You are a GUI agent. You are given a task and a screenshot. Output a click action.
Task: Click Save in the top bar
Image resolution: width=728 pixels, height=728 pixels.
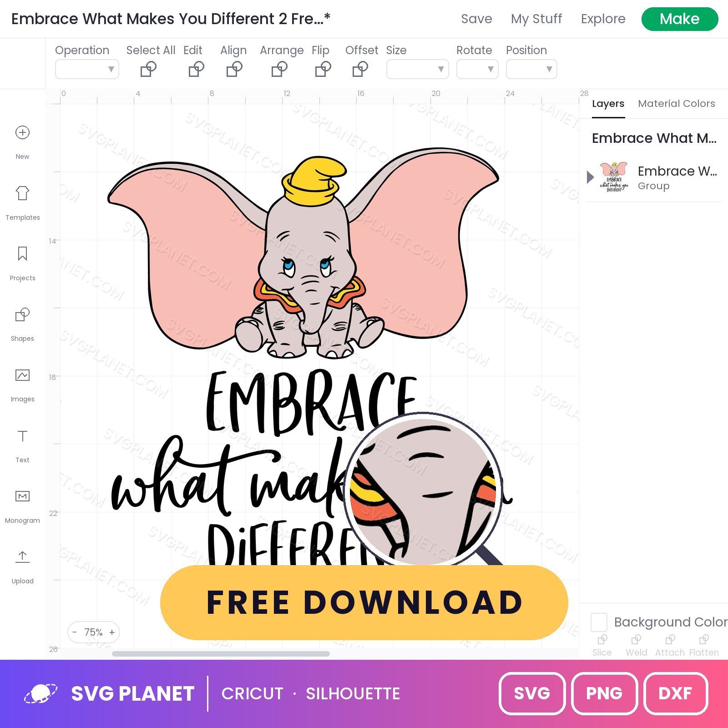476,19
